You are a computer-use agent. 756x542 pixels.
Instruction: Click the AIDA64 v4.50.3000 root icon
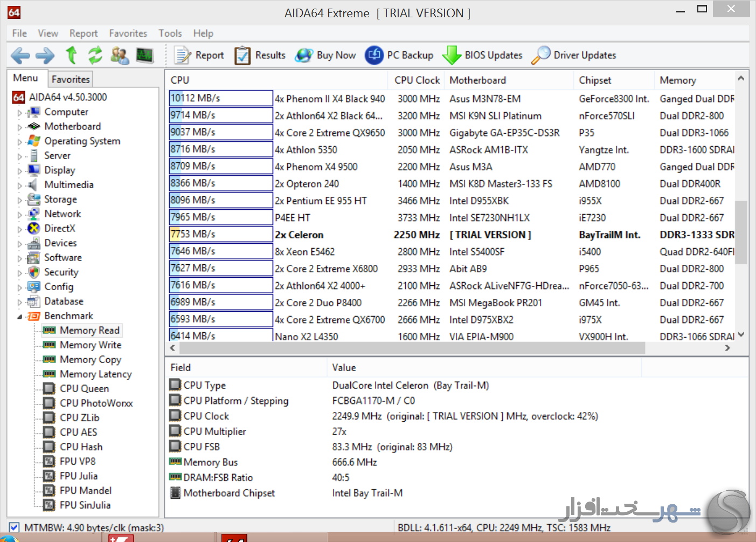tap(18, 98)
